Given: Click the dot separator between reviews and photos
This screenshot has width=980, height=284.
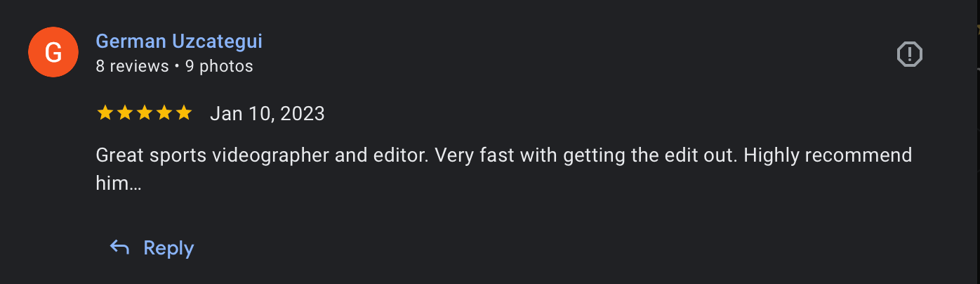Looking at the screenshot, I should (177, 67).
